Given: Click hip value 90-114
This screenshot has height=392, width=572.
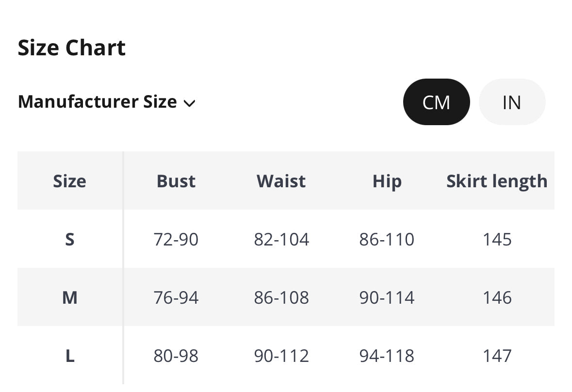Looking at the screenshot, I should 387,297.
